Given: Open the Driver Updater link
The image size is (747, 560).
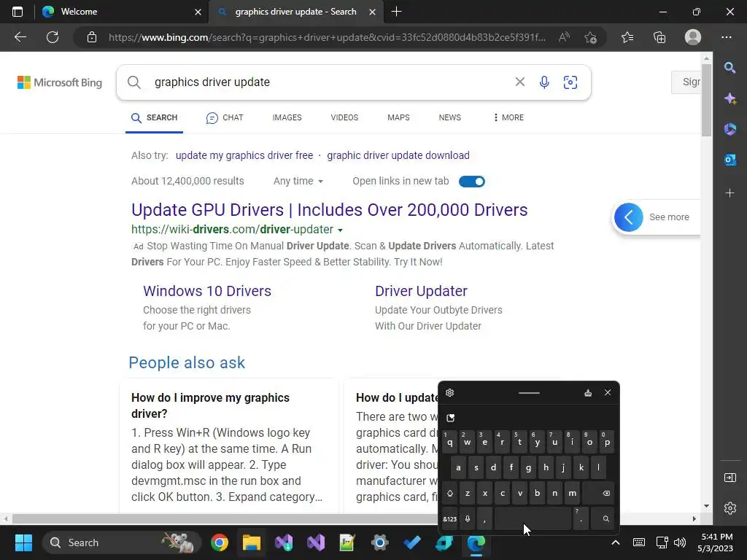Looking at the screenshot, I should [421, 291].
